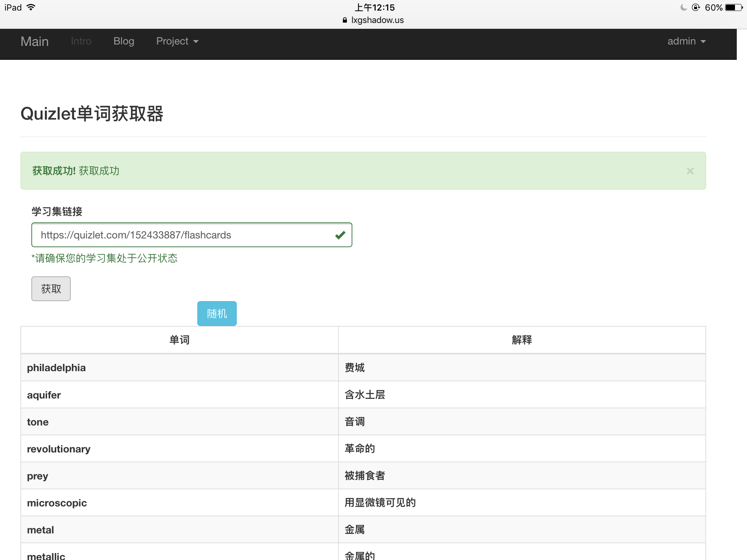Open the Blog nav item
The height and width of the screenshot is (560, 747).
coord(124,41)
